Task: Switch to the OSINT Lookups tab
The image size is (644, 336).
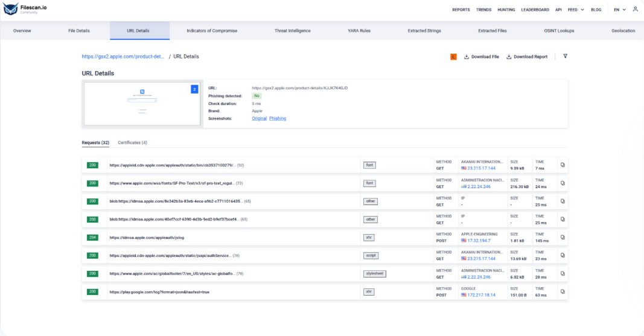Action: pos(559,31)
